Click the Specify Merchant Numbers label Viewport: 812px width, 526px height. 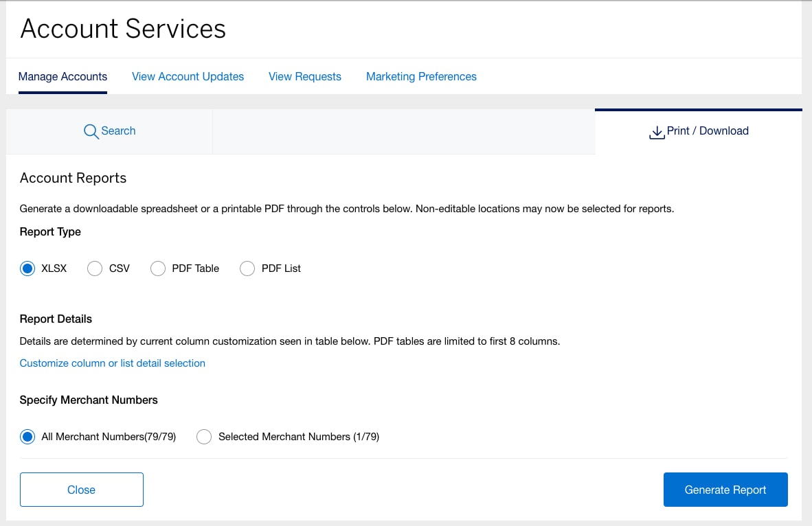[x=89, y=400]
